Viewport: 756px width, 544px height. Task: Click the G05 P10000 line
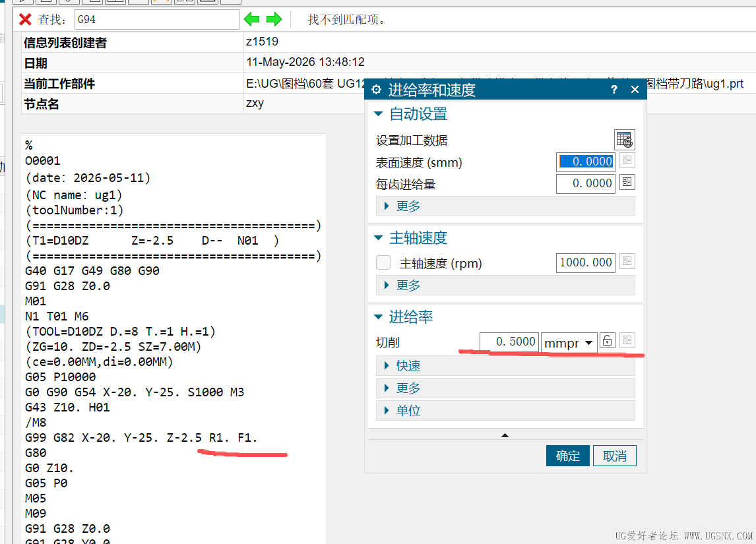coord(60,377)
